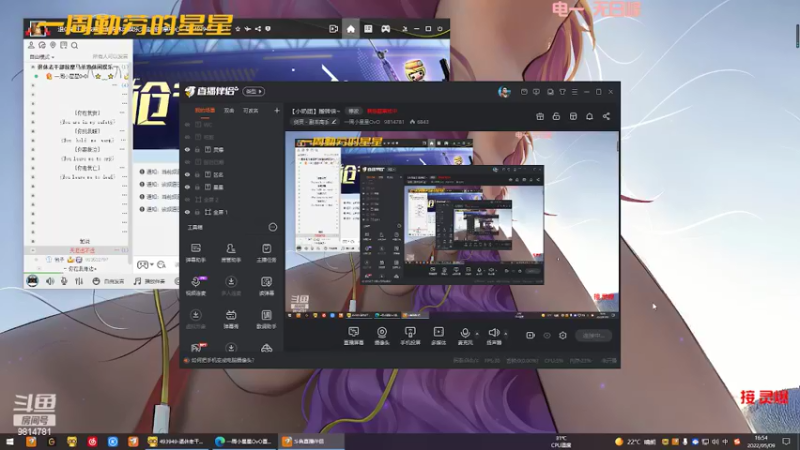The width and height of the screenshot is (800, 450).
Task: Open the Windows Start menu
Action: [x=10, y=441]
